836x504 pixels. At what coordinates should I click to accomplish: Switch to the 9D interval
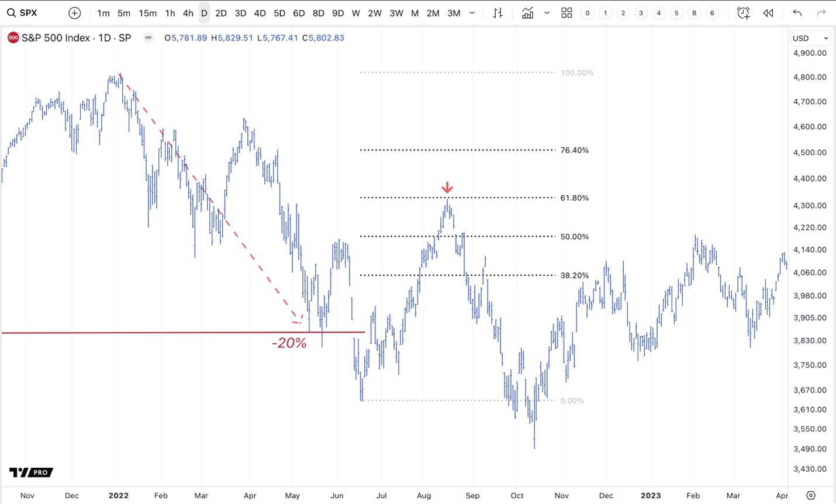point(338,13)
